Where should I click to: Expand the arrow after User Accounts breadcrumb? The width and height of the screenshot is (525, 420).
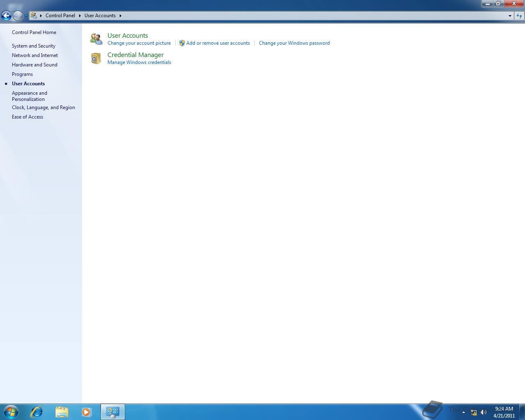[120, 16]
